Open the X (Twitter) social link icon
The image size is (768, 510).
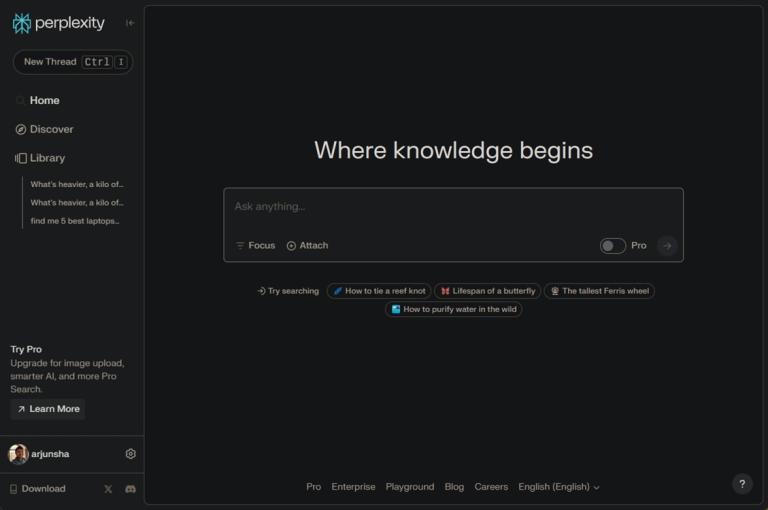click(x=108, y=489)
